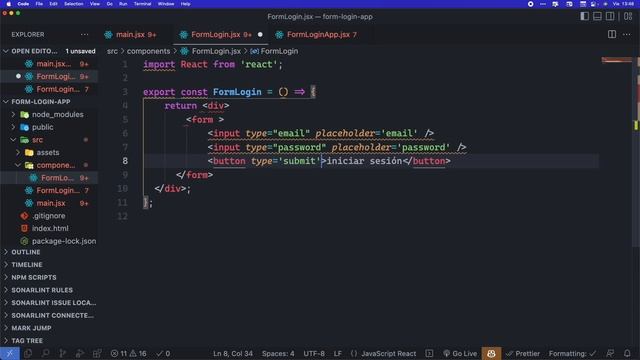Toggle the primary side bar layout icon
640x360 pixels.
(584, 16)
